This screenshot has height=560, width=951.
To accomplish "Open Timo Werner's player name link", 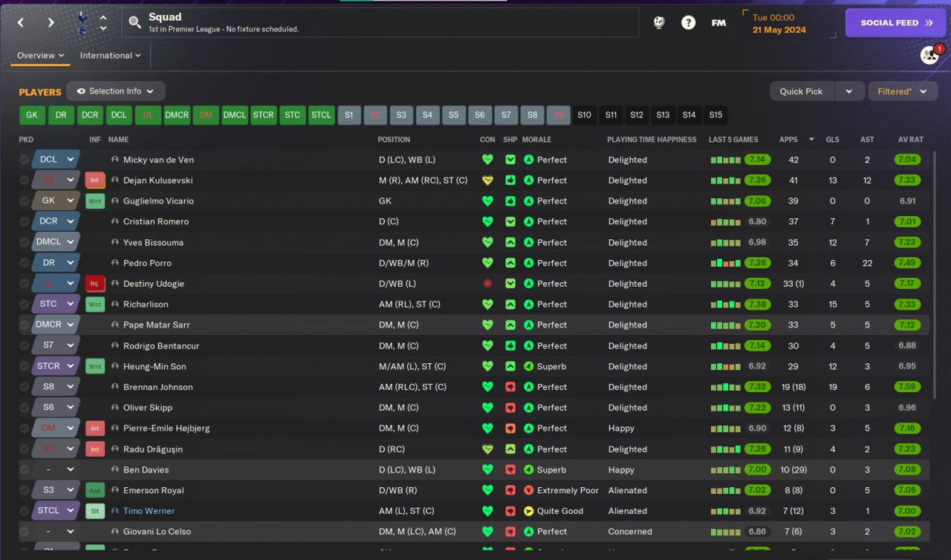I will pos(149,511).
